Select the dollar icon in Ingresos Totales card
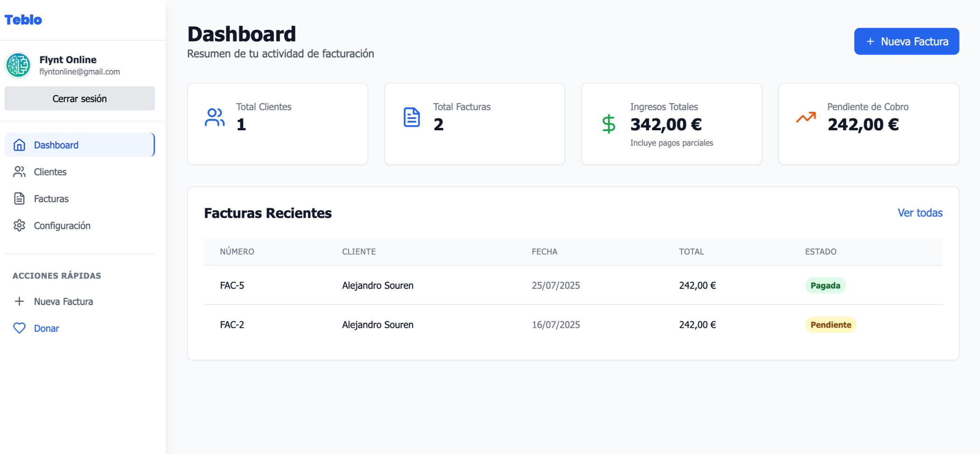This screenshot has width=980, height=454. click(608, 124)
